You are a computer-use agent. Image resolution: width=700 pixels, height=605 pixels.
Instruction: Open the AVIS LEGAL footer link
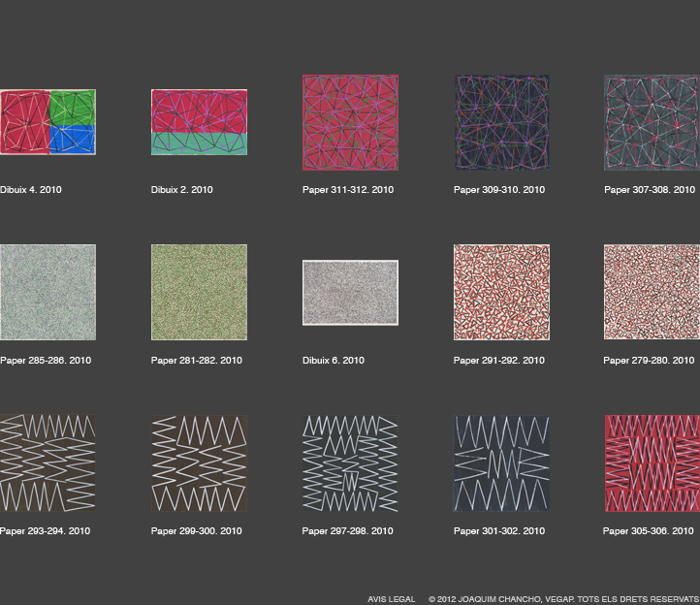tap(392, 599)
